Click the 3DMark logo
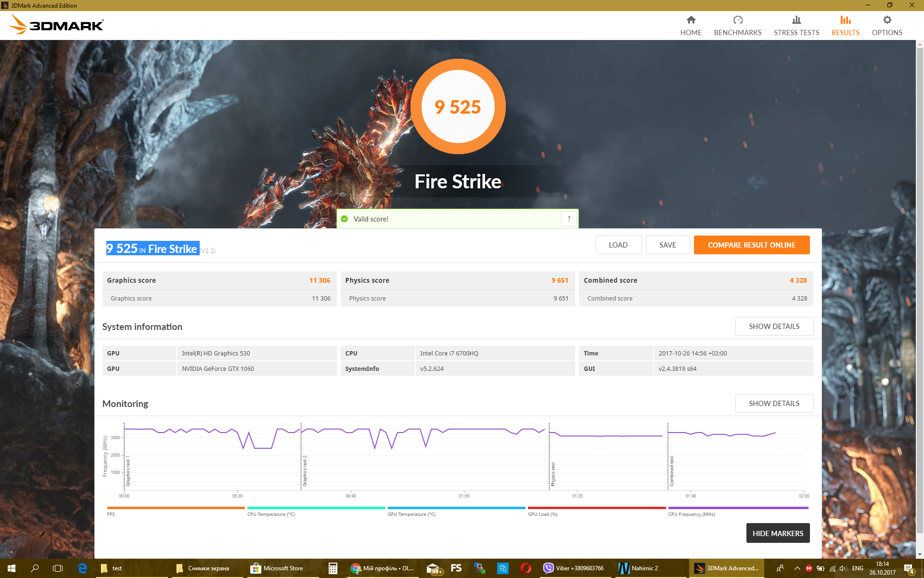924x578 pixels. 56,25
